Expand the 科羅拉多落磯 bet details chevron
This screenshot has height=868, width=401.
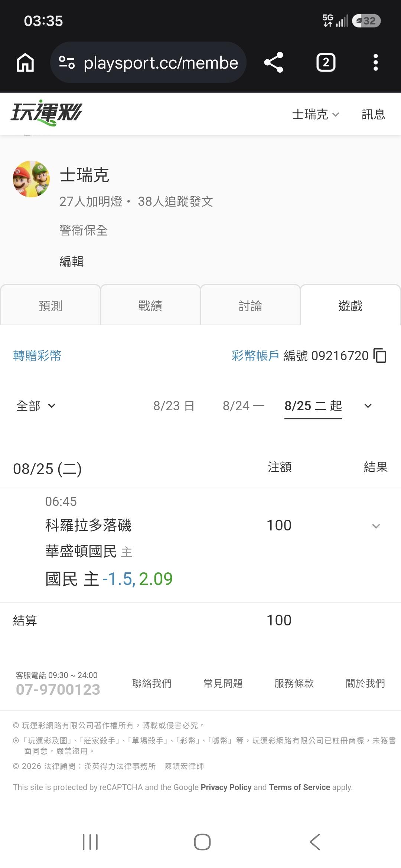(376, 526)
